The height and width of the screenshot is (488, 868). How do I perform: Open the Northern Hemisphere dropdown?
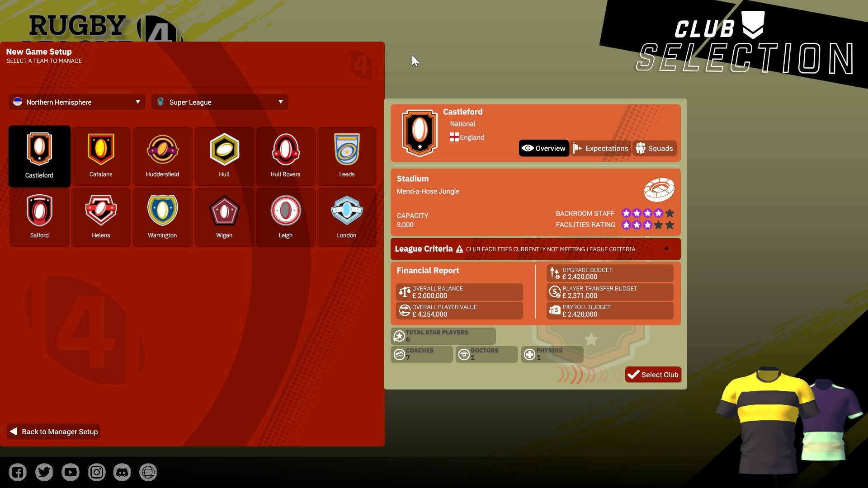[x=76, y=102]
